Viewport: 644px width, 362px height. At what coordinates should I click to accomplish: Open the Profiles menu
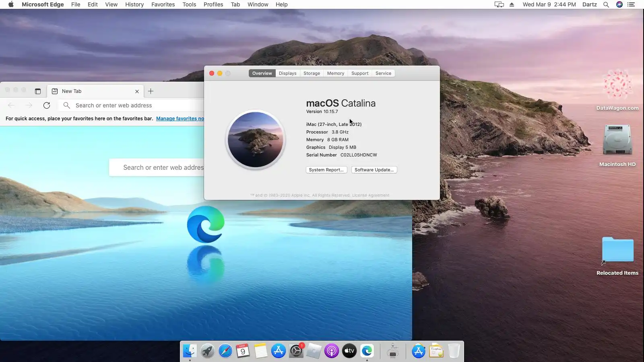tap(213, 4)
